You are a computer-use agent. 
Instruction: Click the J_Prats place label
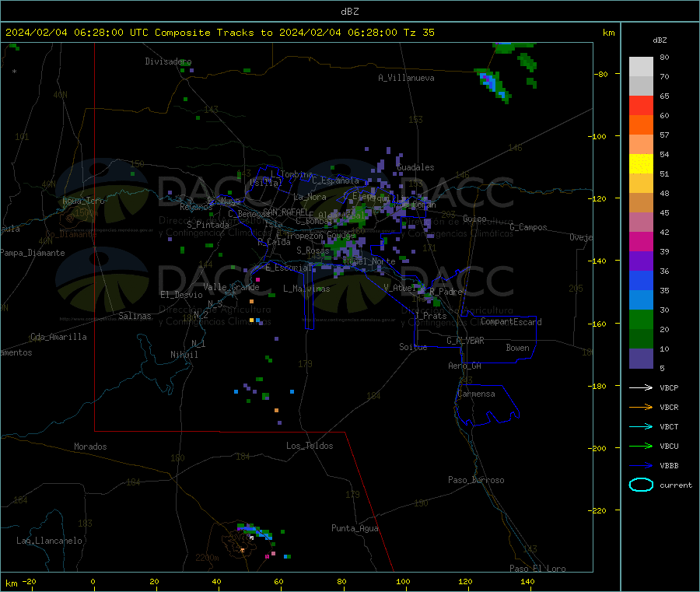pyautogui.click(x=431, y=316)
